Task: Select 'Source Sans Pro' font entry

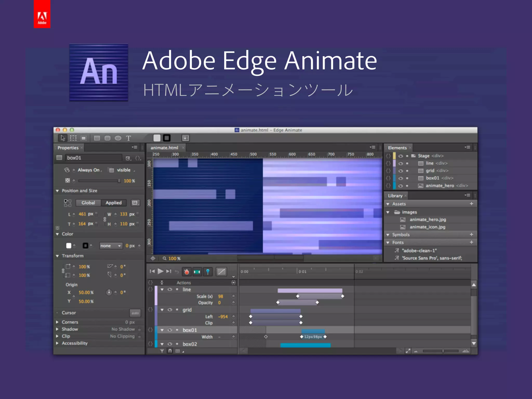Action: [x=432, y=258]
